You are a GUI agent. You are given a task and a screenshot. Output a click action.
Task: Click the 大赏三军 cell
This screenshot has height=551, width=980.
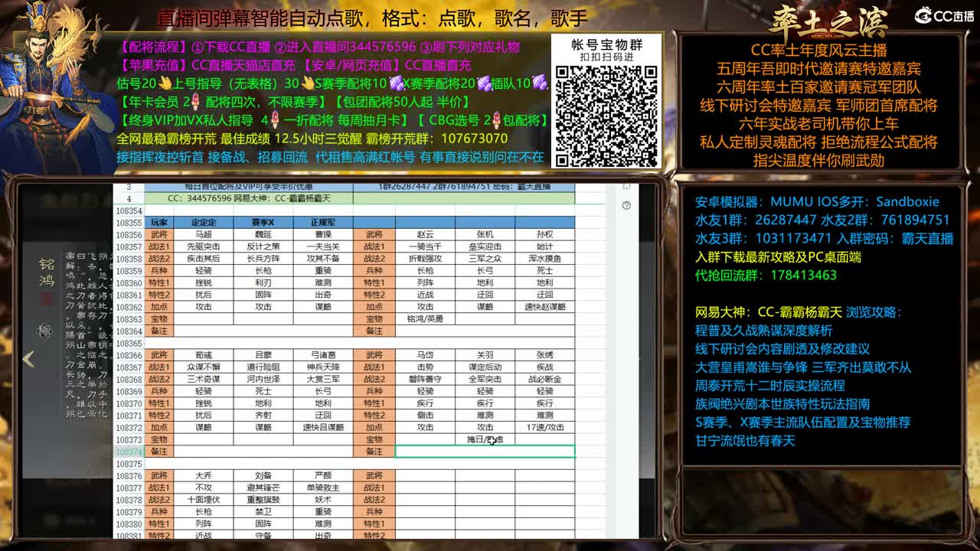coord(323,380)
